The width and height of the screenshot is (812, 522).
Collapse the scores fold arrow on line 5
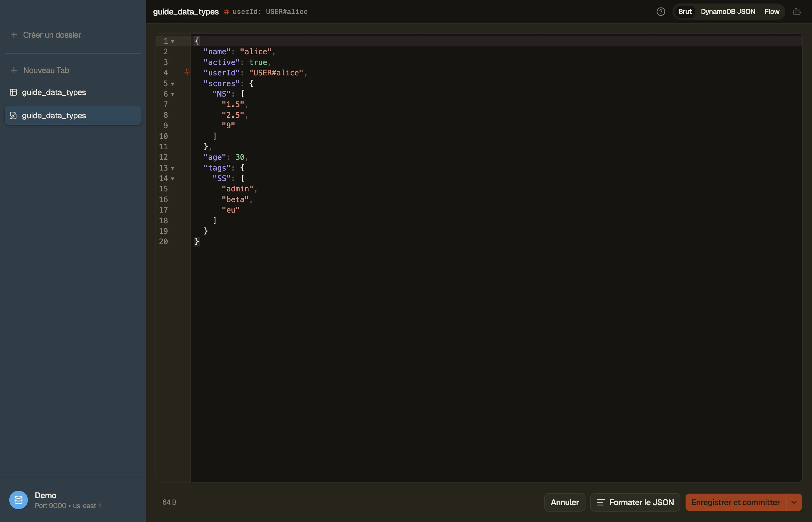pos(173,84)
